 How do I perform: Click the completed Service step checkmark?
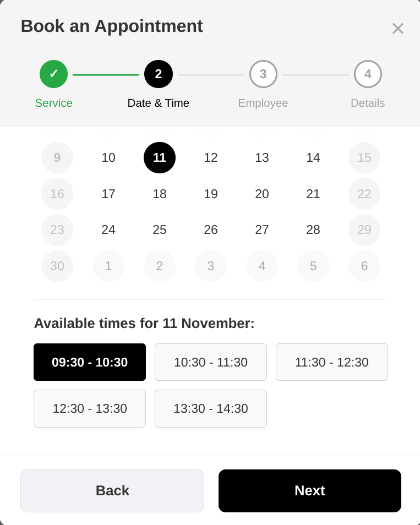click(x=54, y=74)
